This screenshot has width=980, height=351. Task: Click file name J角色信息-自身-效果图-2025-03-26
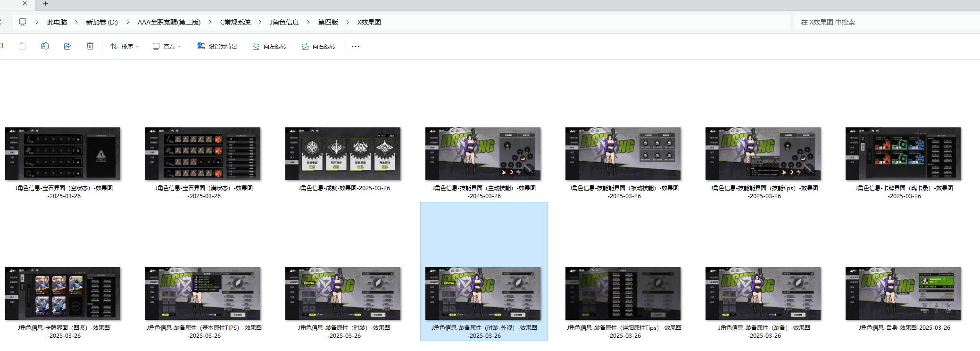905,327
